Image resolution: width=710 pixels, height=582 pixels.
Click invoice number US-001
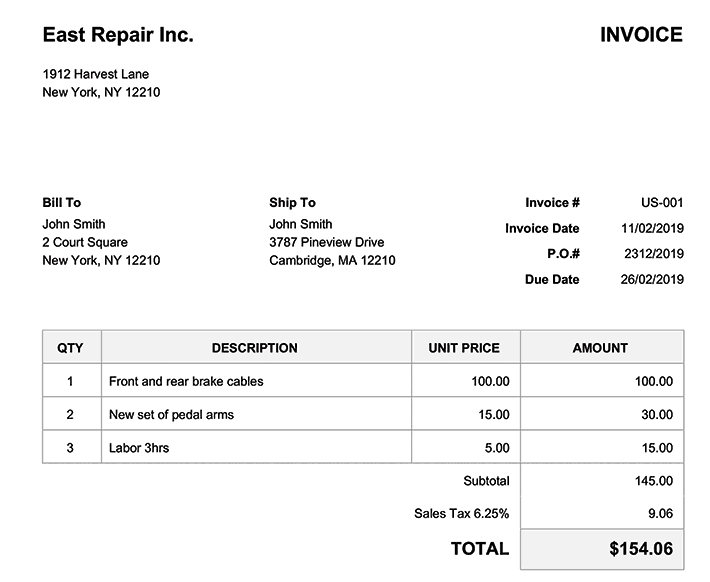coord(662,202)
